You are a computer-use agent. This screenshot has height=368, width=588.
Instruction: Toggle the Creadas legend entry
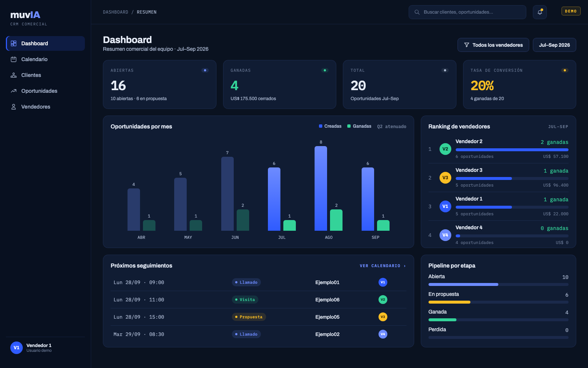point(330,126)
